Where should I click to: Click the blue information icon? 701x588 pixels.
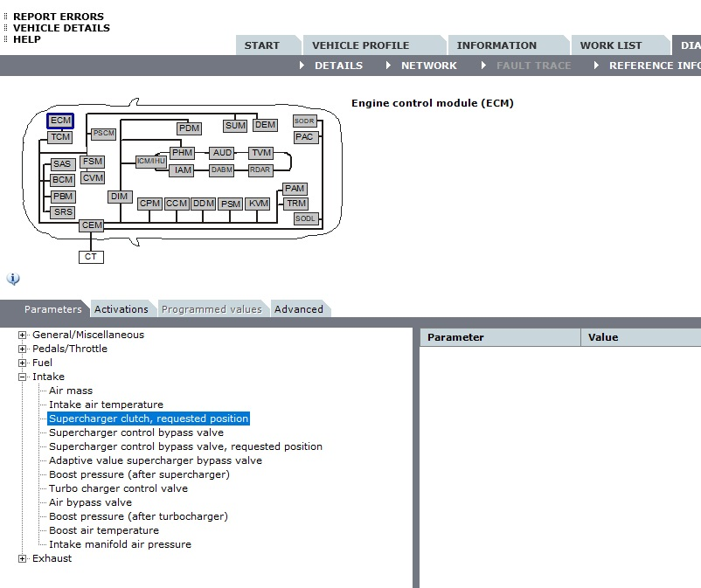13,279
